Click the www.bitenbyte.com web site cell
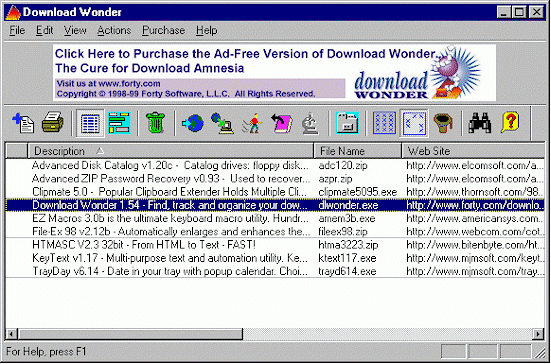The height and width of the screenshot is (364, 551). coord(475,245)
